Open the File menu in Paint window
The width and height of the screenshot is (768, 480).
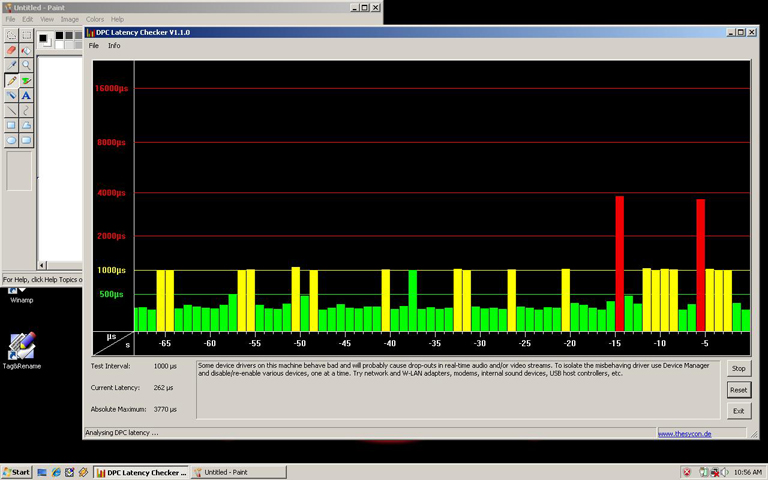point(10,19)
